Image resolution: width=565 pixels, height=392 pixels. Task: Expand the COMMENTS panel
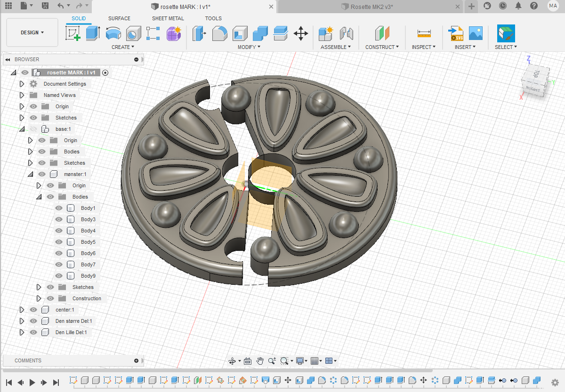pos(136,360)
